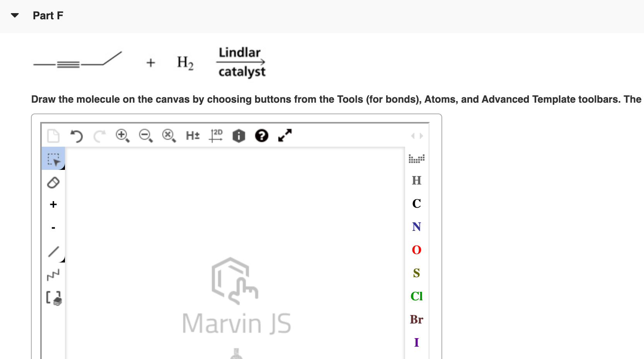The image size is (644, 359).
Task: Redo the last undone action
Action: click(x=99, y=136)
